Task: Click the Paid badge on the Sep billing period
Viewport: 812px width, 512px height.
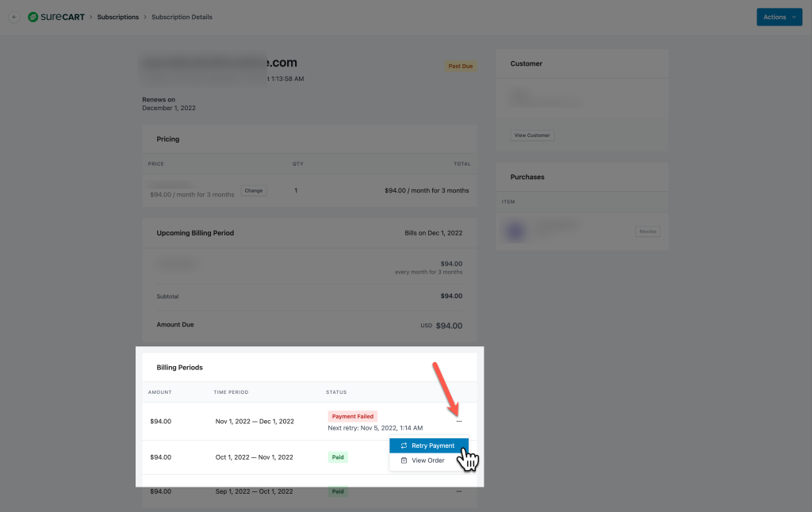Action: point(338,491)
